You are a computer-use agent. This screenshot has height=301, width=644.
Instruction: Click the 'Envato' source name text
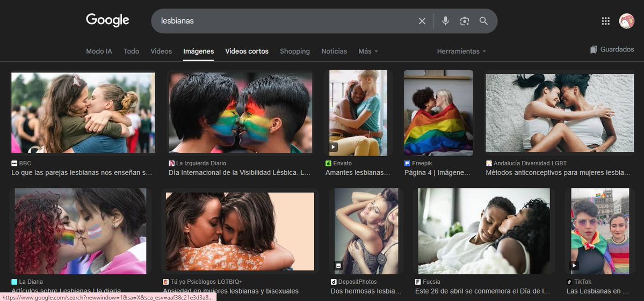click(343, 163)
